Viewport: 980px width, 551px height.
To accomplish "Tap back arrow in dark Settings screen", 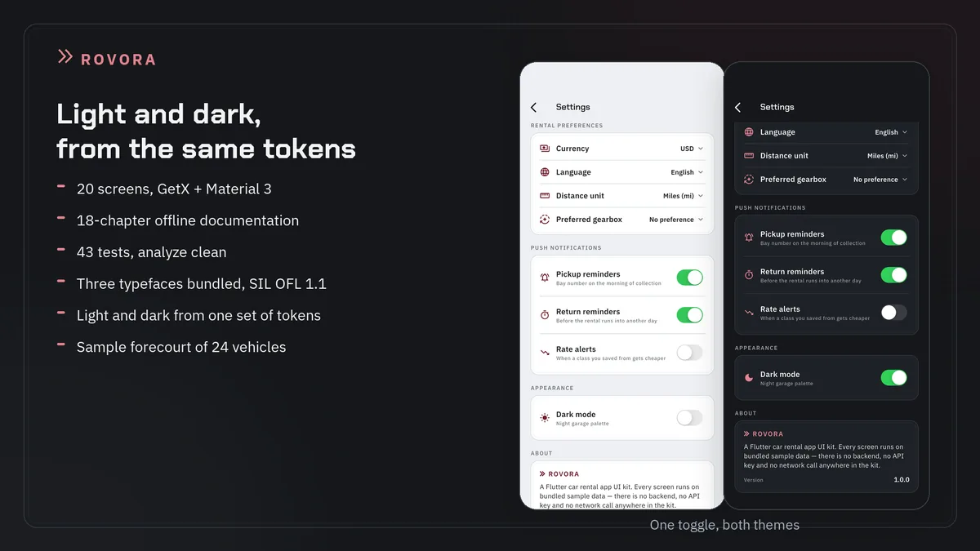I will [x=738, y=107].
